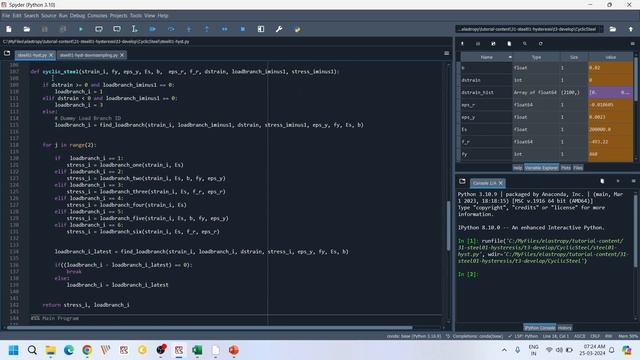
Task: Select the eps_y variable row
Action: click(x=547, y=117)
